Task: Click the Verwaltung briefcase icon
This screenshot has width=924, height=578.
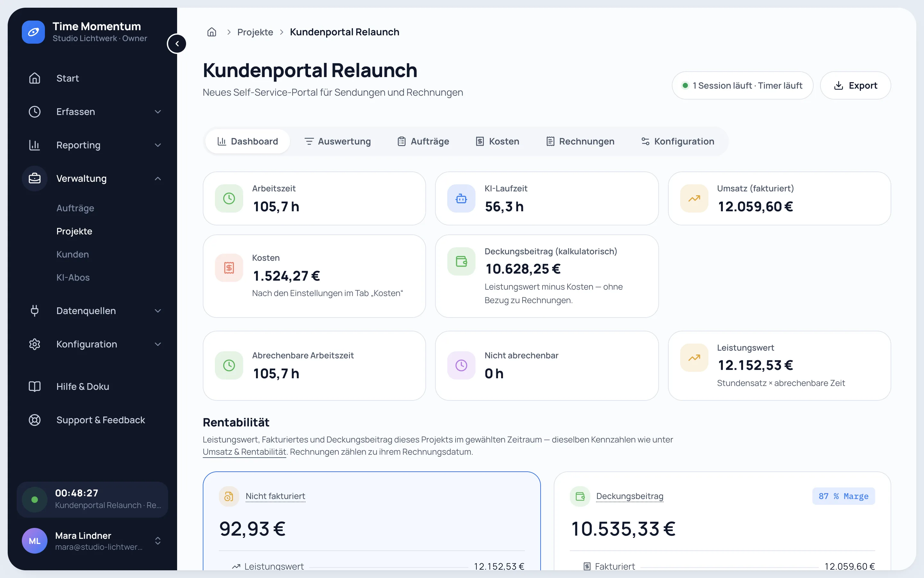Action: (35, 179)
